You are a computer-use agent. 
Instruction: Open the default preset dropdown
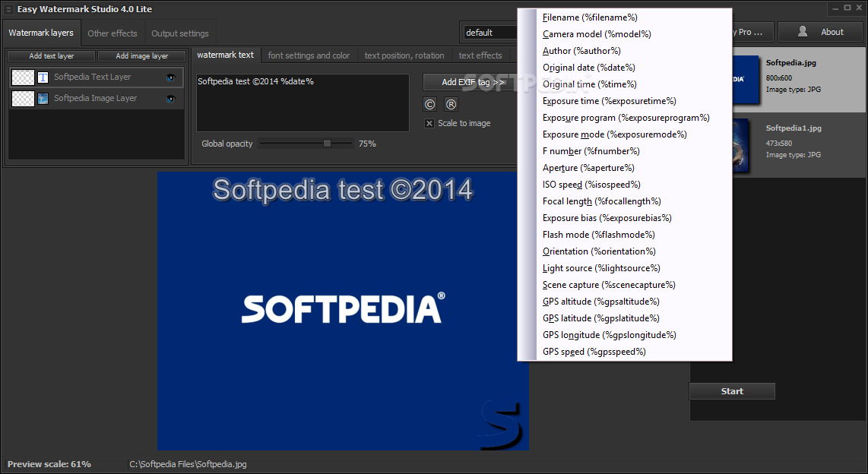489,33
